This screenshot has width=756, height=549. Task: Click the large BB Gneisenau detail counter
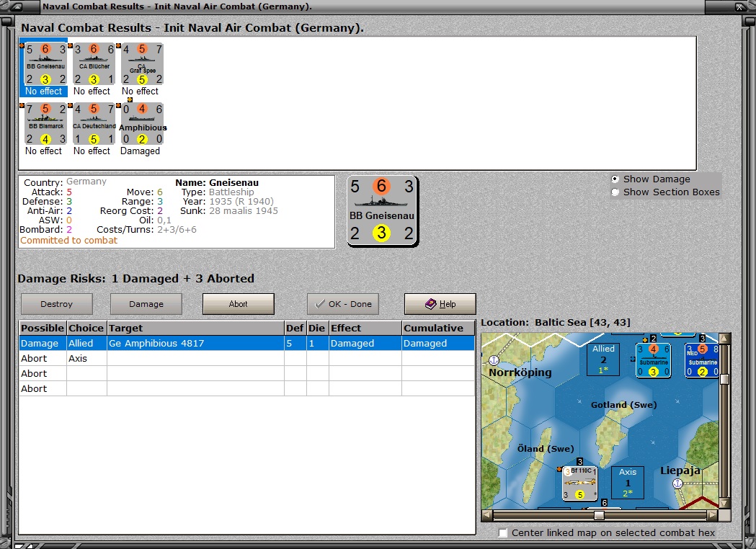pos(383,211)
